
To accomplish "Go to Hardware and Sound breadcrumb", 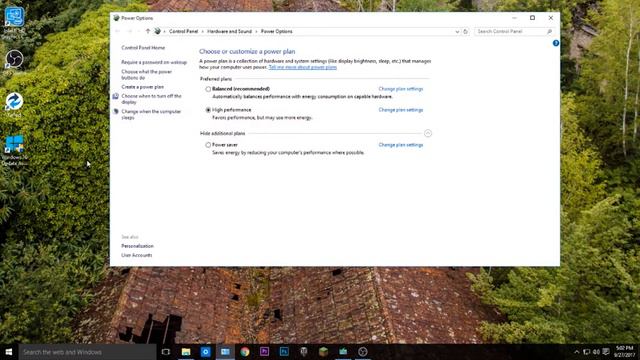I will (x=229, y=31).
